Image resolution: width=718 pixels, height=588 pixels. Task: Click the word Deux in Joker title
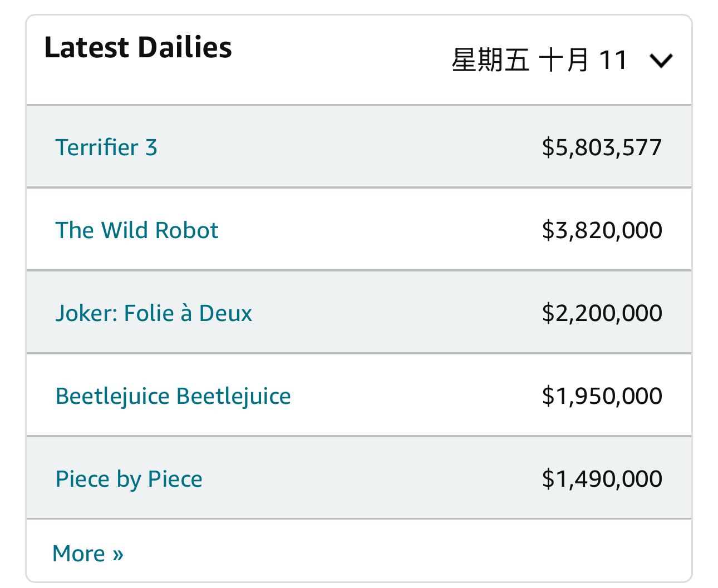(x=225, y=313)
